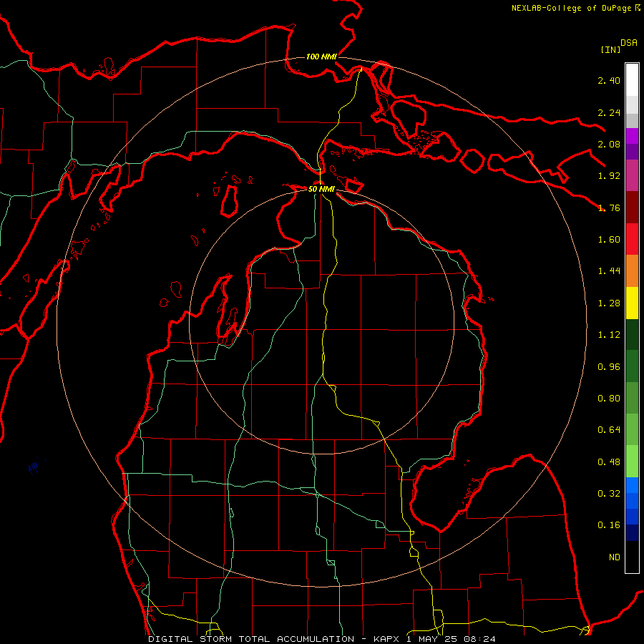Select the yellow 1.28 legend swatch
This screenshot has width=644, height=644.
tap(632, 303)
